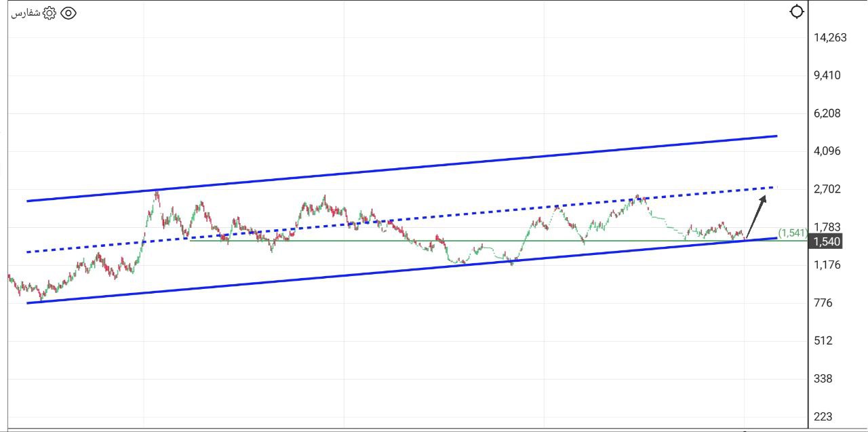Open chart settings gear beside شفارس
The image size is (868, 432).
click(50, 13)
